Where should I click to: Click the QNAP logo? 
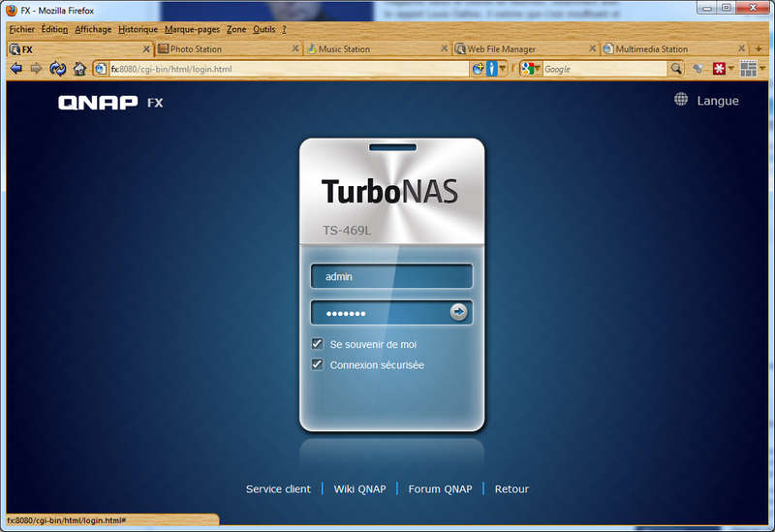pos(98,103)
